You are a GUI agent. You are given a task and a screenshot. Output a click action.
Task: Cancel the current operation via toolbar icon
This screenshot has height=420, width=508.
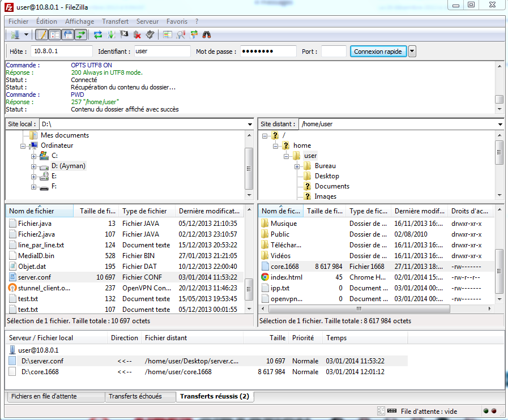[124, 35]
